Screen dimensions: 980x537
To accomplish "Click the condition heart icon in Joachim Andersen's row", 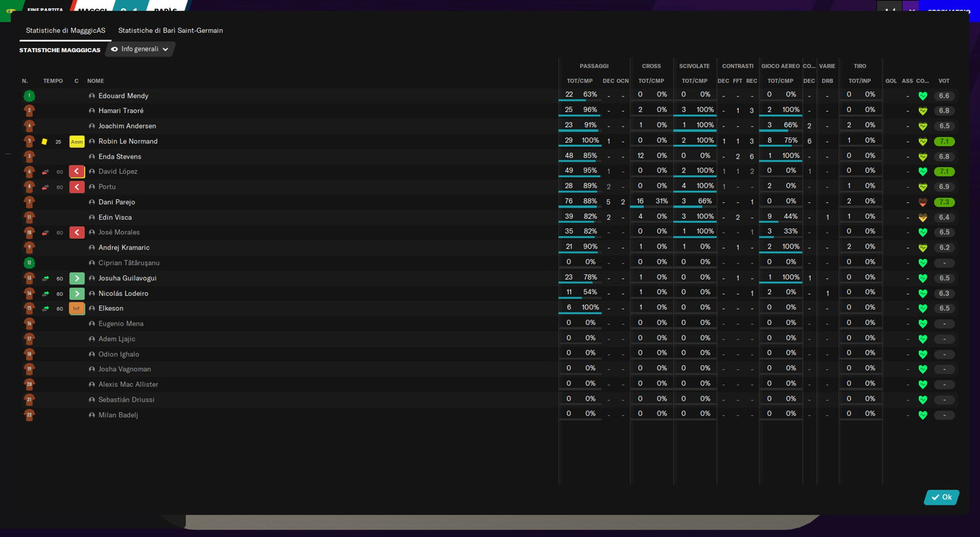I will (x=923, y=126).
